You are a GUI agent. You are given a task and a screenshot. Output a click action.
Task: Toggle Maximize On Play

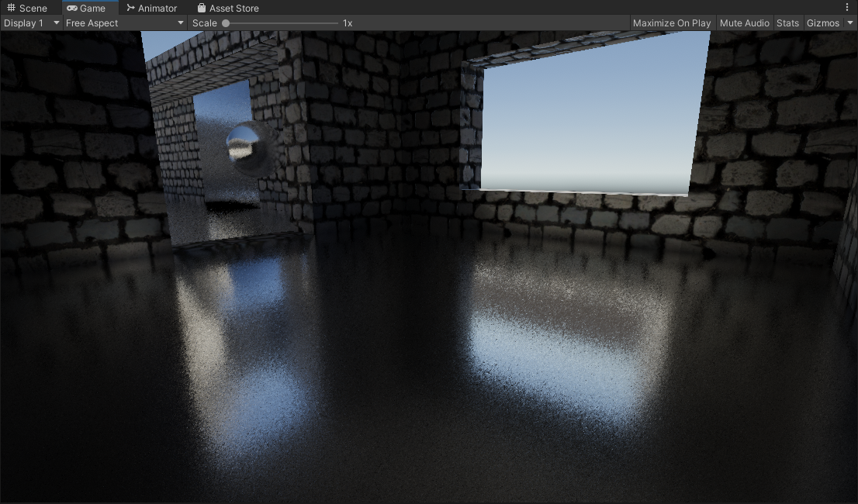tap(671, 23)
